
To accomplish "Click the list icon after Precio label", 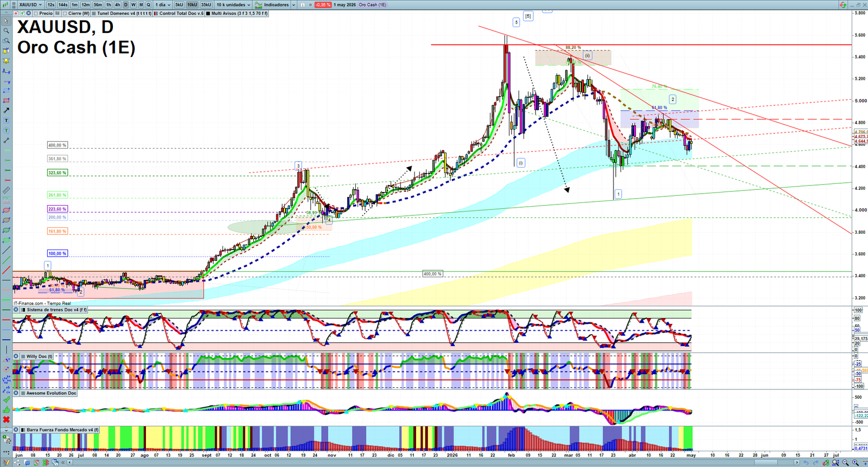I will pos(58,13).
